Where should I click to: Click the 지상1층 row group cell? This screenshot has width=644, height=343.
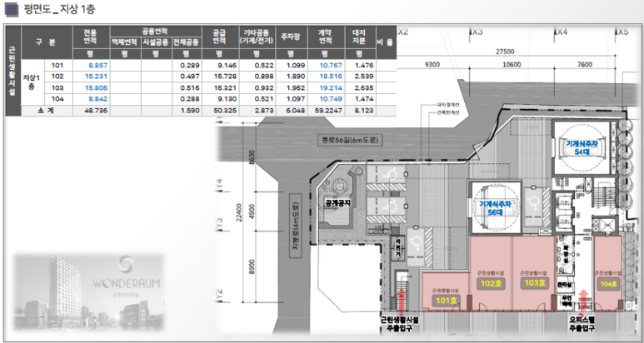32,82
